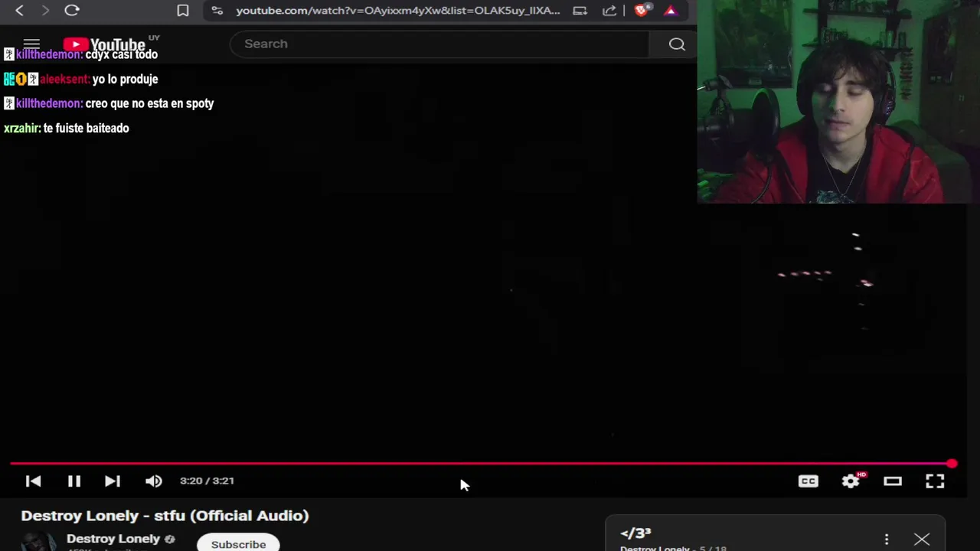Bookmark this page with the bookmark icon
Screen dimensions: 980x551
coord(183,11)
